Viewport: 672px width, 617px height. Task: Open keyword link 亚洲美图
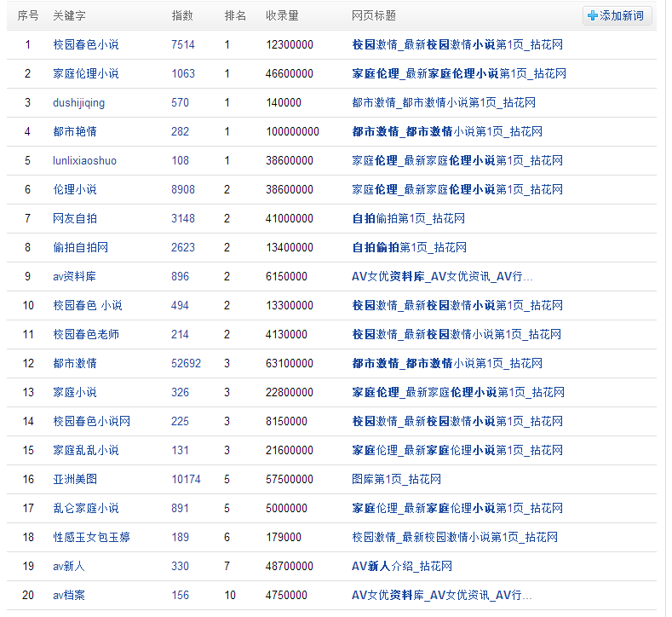pos(75,479)
